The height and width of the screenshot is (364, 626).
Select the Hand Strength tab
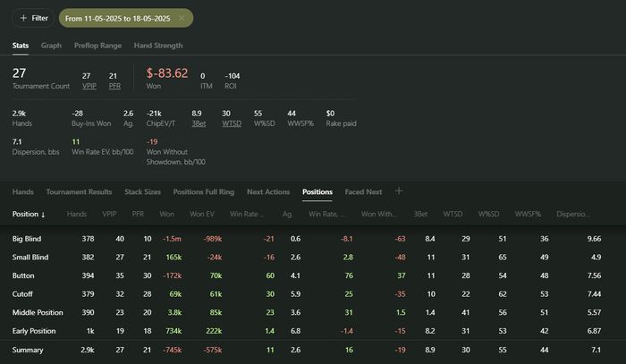(160, 46)
